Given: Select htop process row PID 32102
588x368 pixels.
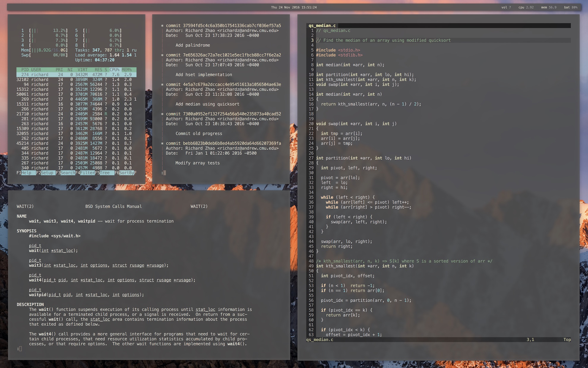Looking at the screenshot, I should (x=76, y=79).
